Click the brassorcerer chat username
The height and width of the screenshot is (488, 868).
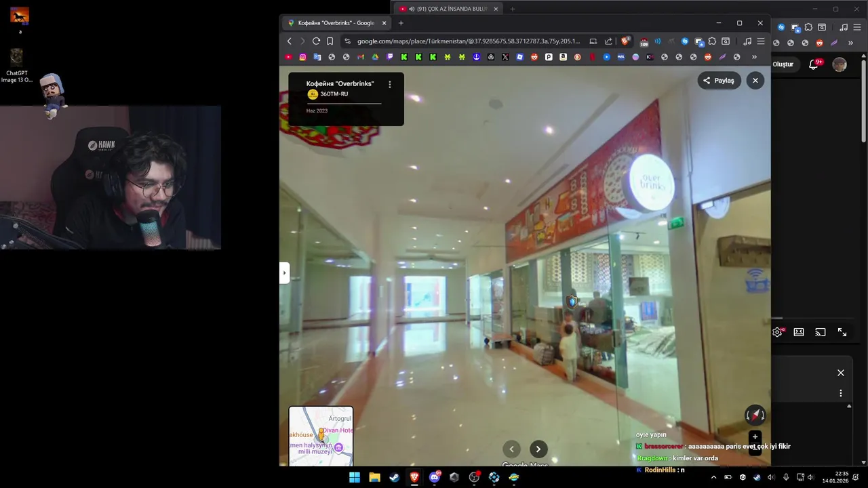[x=664, y=447]
